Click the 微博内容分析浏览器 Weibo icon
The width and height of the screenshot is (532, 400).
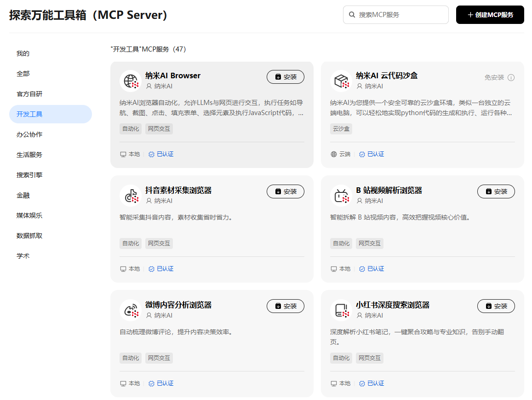coord(131,310)
